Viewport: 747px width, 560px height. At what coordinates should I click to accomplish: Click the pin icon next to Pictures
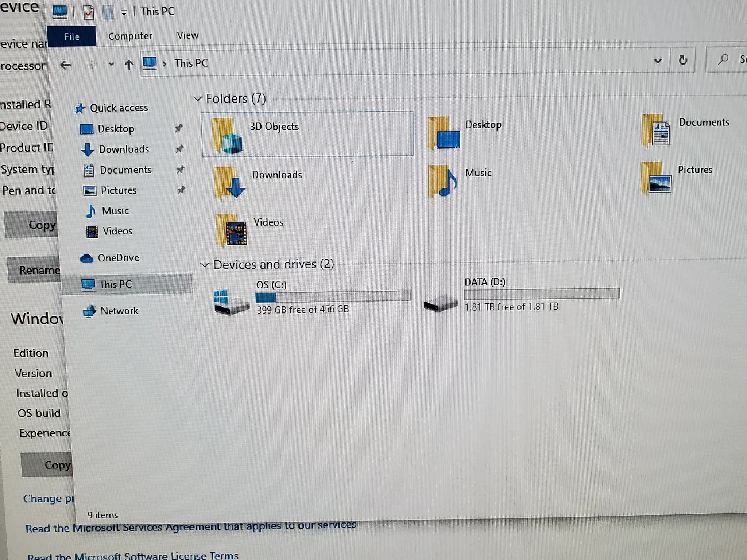pos(181,190)
